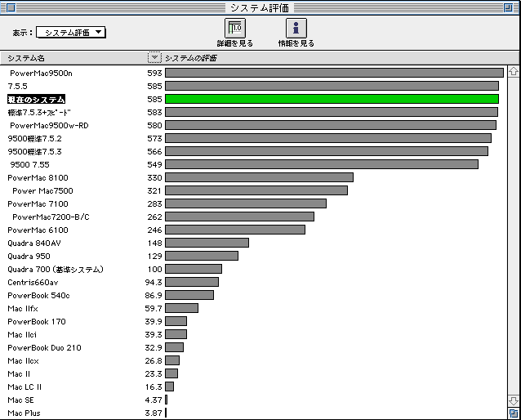Click the 詳細を見る details icon
The height and width of the screenshot is (420, 521).
pos(235,29)
